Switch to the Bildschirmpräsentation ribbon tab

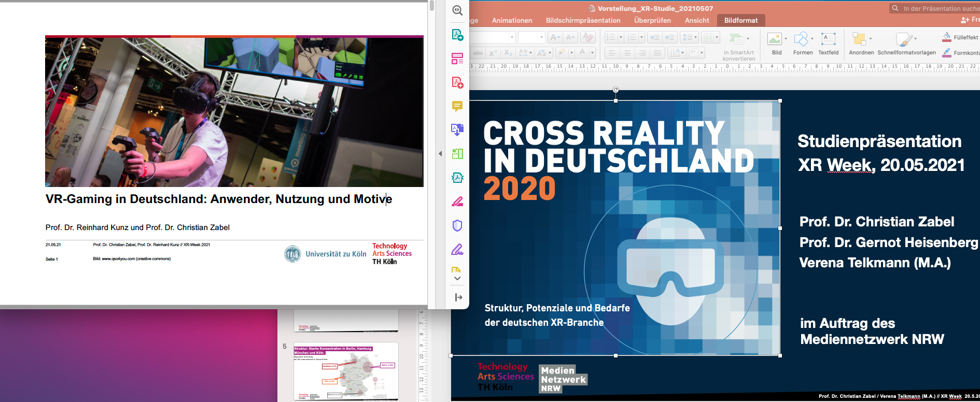583,20
